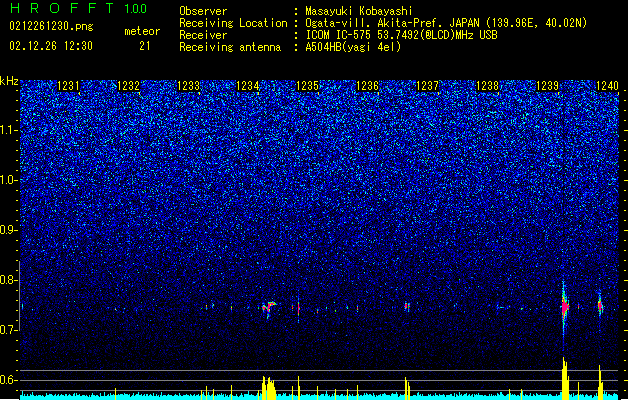
Task: Click the 1234 time marker
Action: (x=248, y=86)
